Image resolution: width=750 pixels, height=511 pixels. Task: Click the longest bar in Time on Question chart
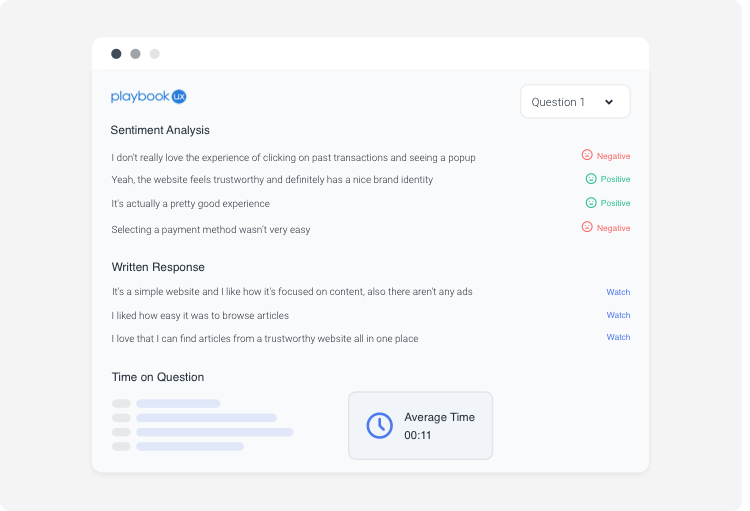pyautogui.click(x=214, y=432)
